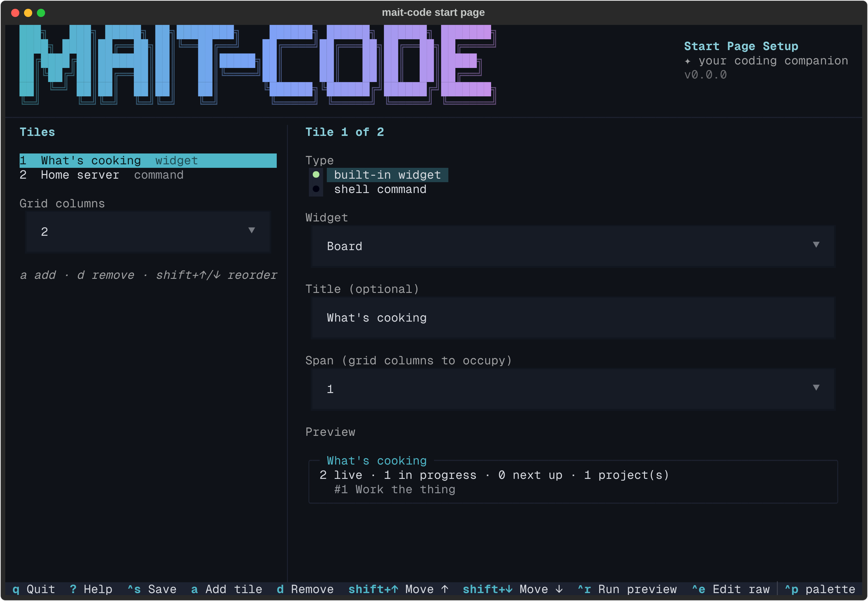
Task: Click the Tiles panel heading
Action: coord(37,132)
